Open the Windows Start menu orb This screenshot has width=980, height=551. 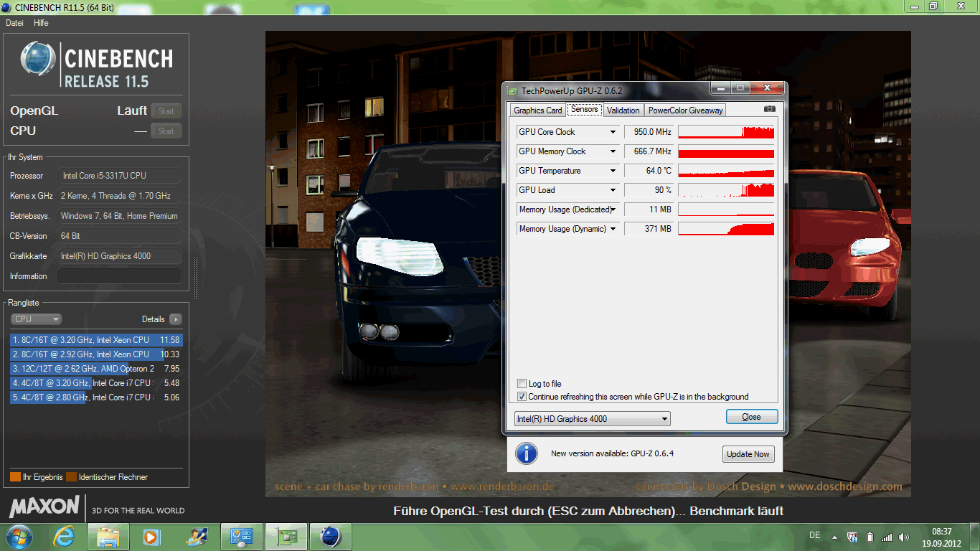(x=19, y=537)
